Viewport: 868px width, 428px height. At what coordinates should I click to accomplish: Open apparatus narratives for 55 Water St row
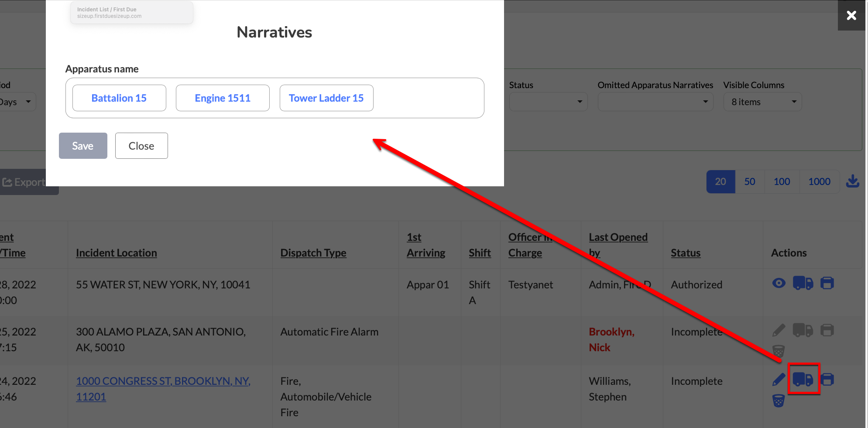(x=803, y=283)
